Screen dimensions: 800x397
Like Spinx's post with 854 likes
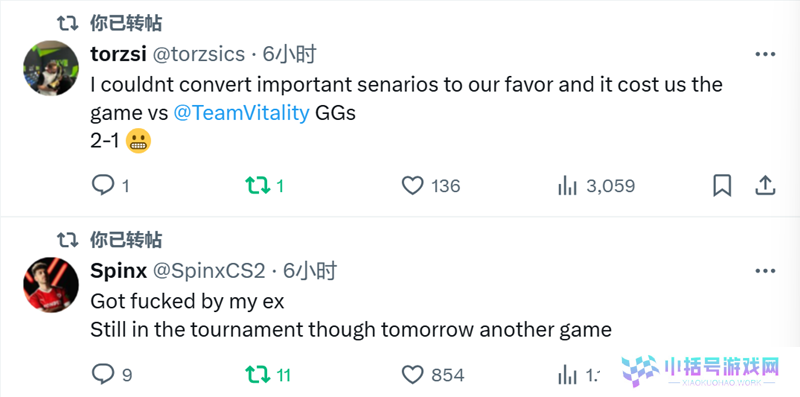pyautogui.click(x=412, y=375)
